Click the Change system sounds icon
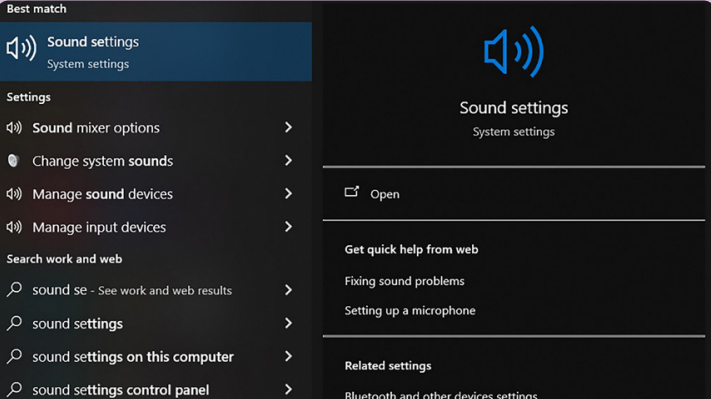The height and width of the screenshot is (399, 711). [x=14, y=161]
